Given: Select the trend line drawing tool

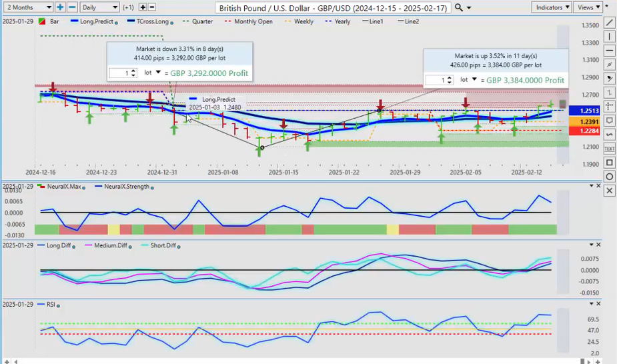Looking at the screenshot, I should [609, 23].
